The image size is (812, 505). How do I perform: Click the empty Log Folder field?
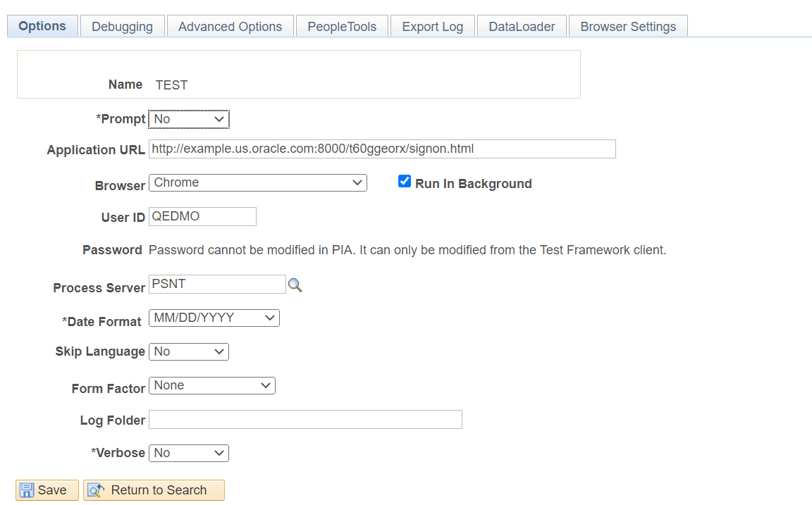coord(304,419)
